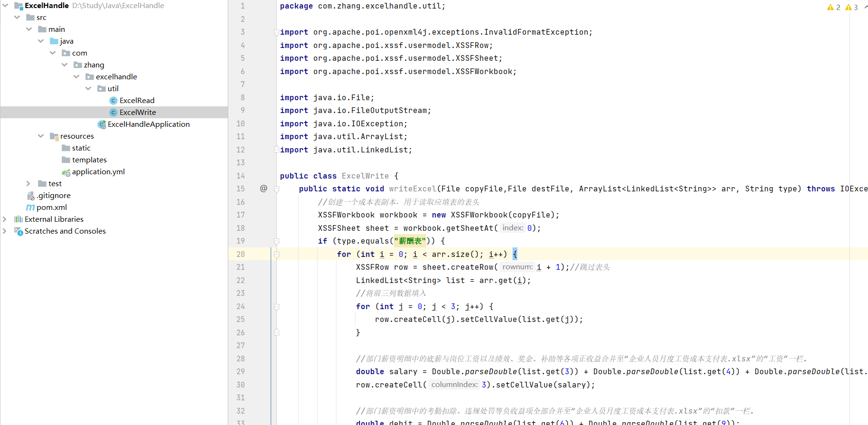Click the zhang package icon

point(78,65)
